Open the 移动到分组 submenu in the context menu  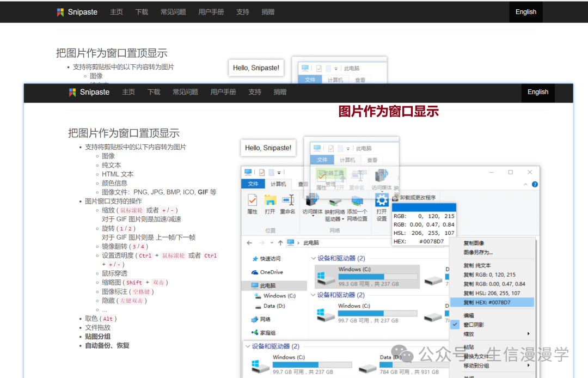click(x=492, y=365)
